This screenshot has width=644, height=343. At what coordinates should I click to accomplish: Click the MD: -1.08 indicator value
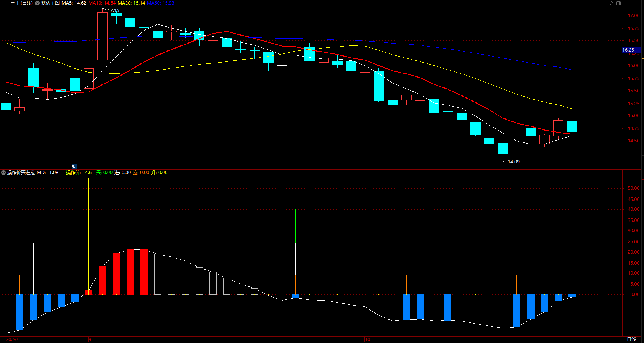48,173
